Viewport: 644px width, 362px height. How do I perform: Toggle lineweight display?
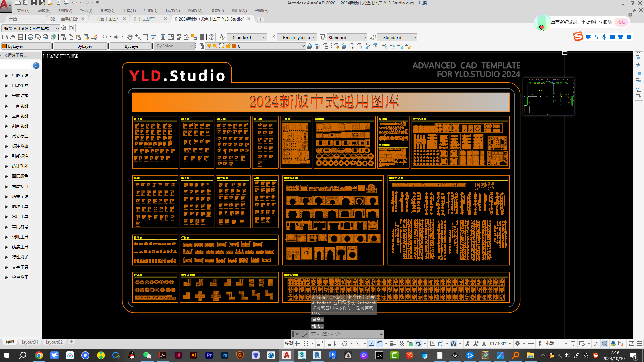[393, 344]
